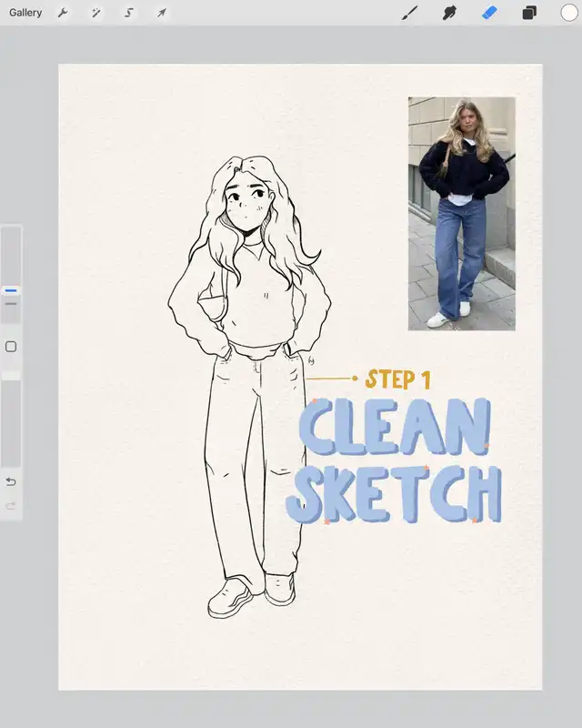
Task: Tap the blue CLEAN lettering
Action: pyautogui.click(x=394, y=428)
